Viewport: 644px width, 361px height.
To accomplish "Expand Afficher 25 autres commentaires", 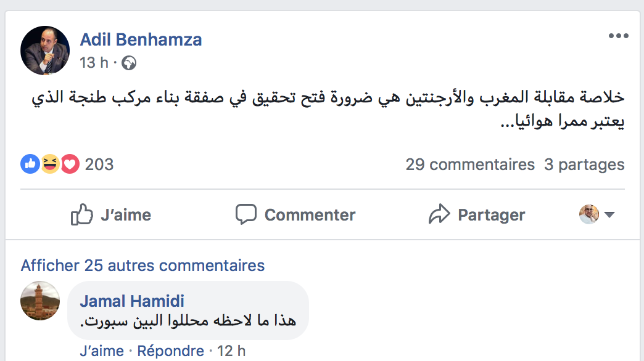I will click(x=142, y=266).
